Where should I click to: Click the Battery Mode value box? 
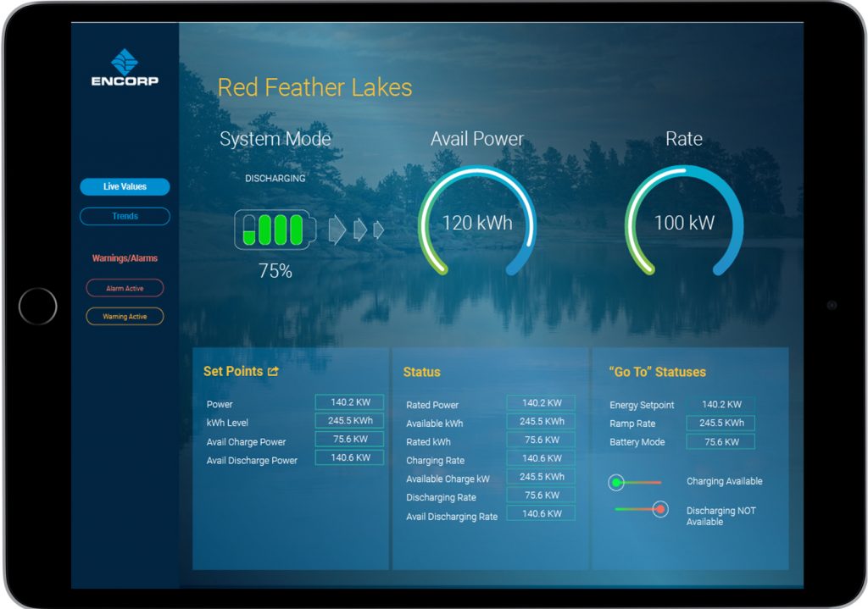coord(721,442)
